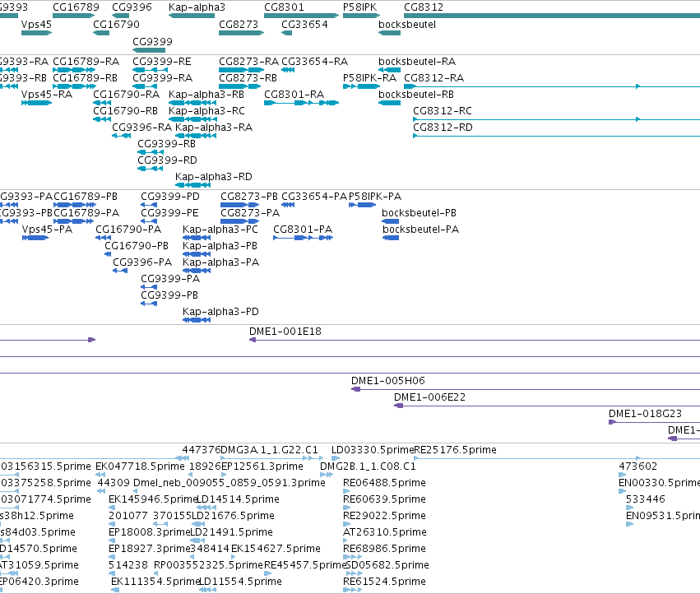Select the CG16789-RB transcript label
The height and width of the screenshot is (594, 700).
(86, 77)
